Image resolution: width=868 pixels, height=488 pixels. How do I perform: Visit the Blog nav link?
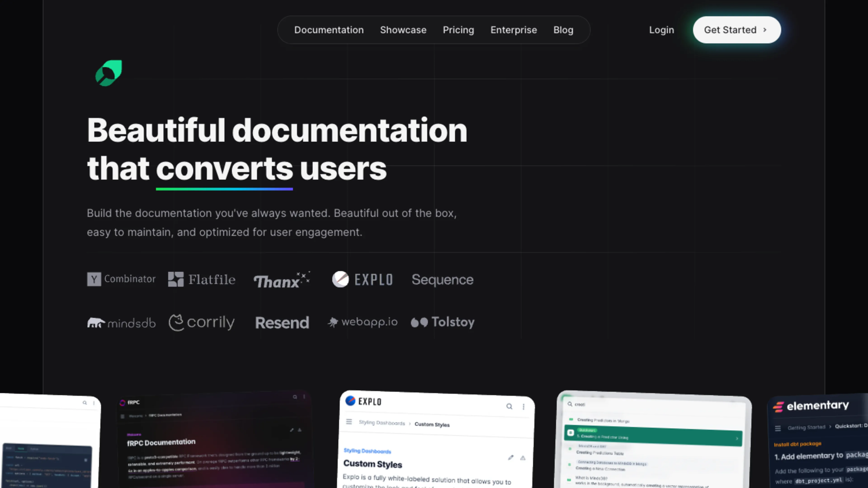point(563,30)
